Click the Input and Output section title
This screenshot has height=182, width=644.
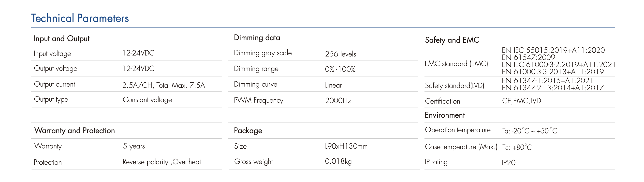click(x=61, y=39)
